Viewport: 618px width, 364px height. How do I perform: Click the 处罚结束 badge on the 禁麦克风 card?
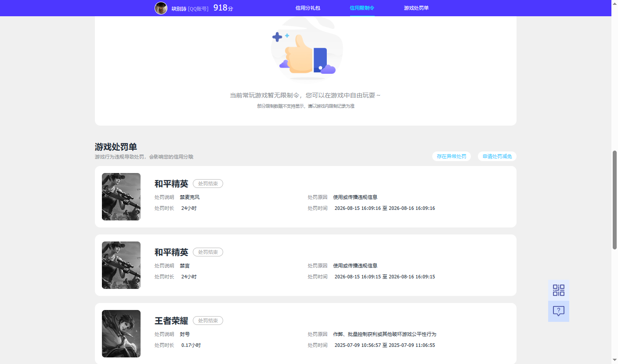pyautogui.click(x=208, y=184)
